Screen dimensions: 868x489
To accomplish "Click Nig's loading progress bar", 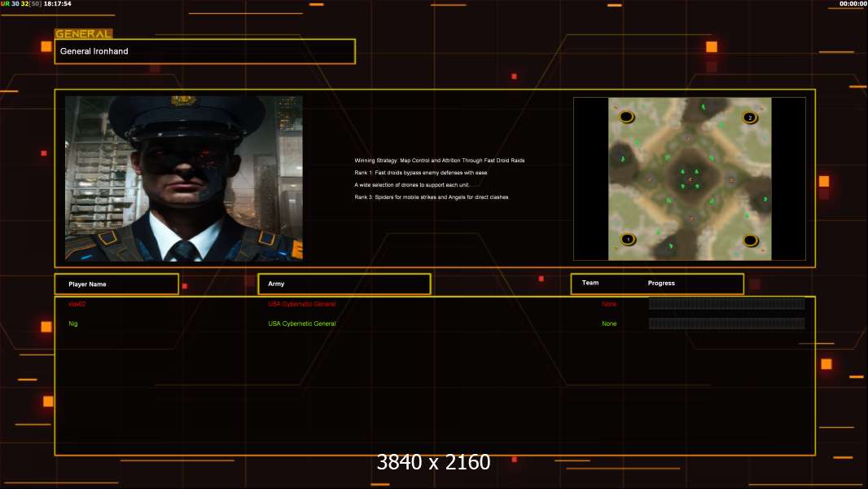I will point(726,324).
